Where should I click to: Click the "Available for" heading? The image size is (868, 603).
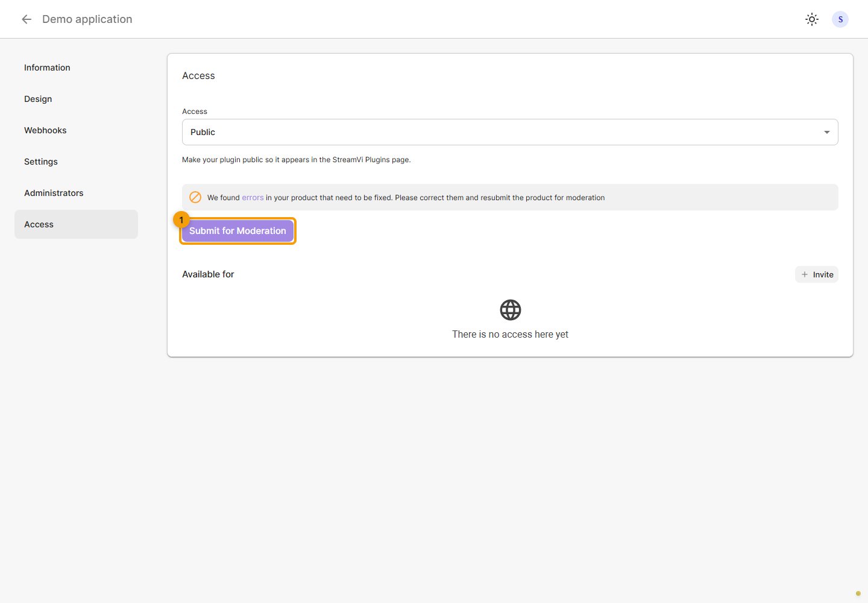pyautogui.click(x=208, y=274)
